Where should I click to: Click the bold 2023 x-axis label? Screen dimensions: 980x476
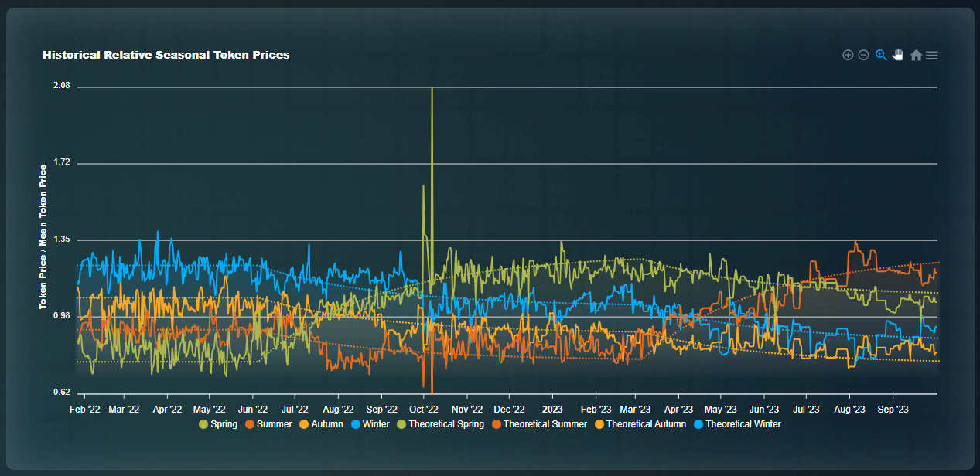tap(552, 408)
